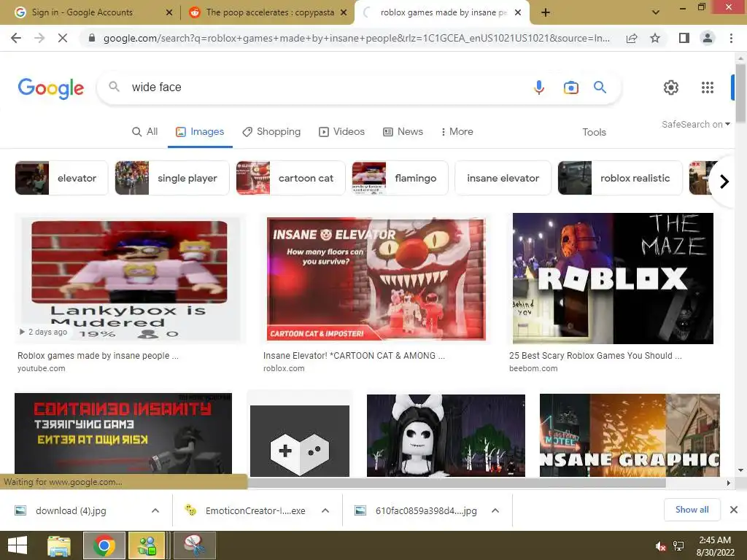Image resolution: width=747 pixels, height=560 pixels.
Task: Open Roblox games made by insane people link
Action: [x=98, y=356]
